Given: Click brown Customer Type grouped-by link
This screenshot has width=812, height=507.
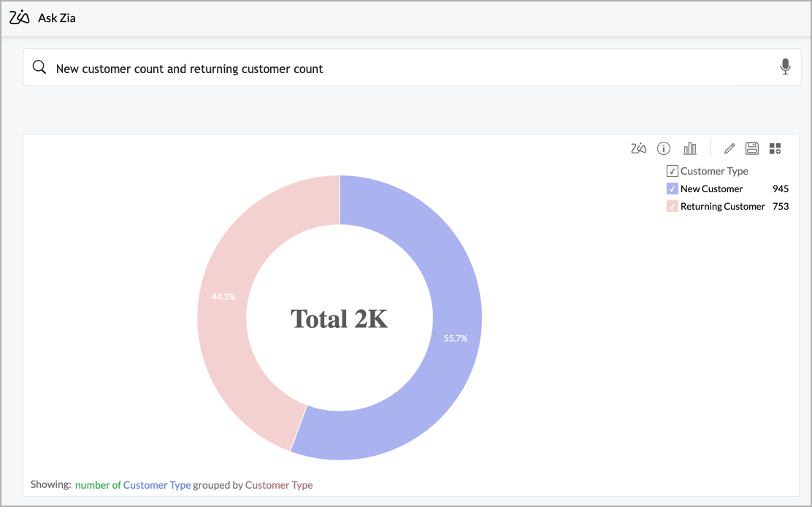Looking at the screenshot, I should coord(279,484).
